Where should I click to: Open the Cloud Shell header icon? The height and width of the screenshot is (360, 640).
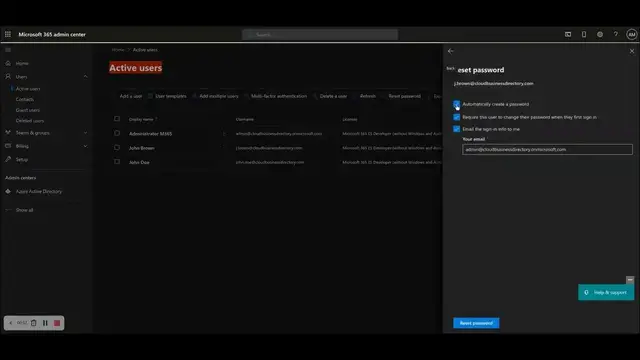(x=568, y=34)
